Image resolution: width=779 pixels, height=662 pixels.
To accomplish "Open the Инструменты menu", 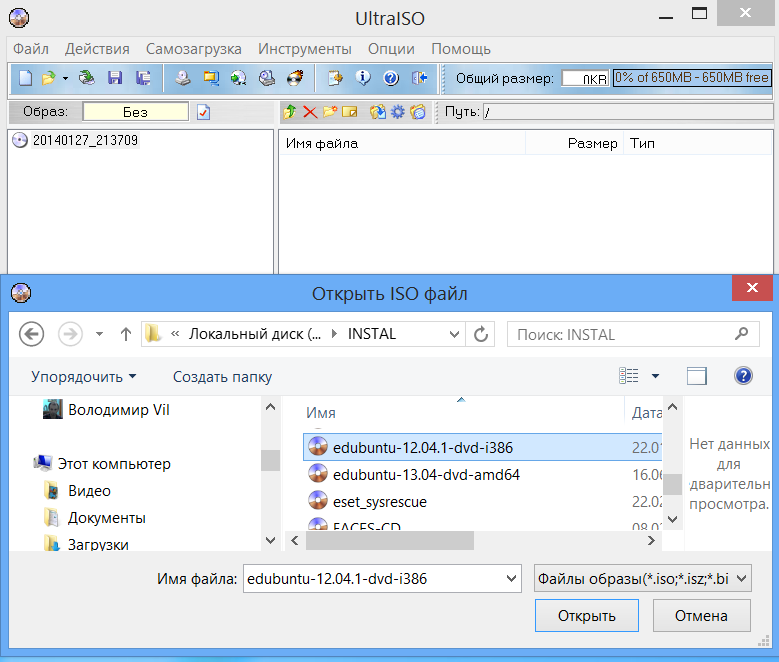I will [305, 49].
